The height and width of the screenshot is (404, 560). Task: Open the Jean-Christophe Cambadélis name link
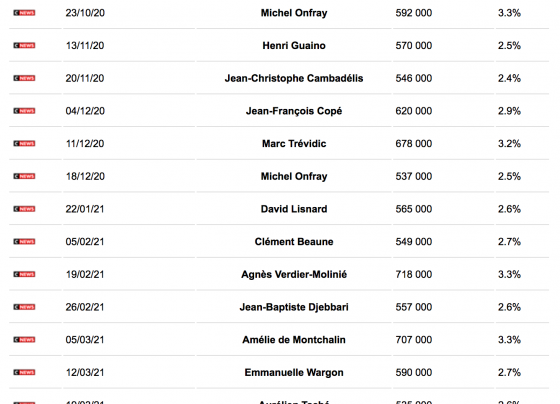tap(294, 78)
